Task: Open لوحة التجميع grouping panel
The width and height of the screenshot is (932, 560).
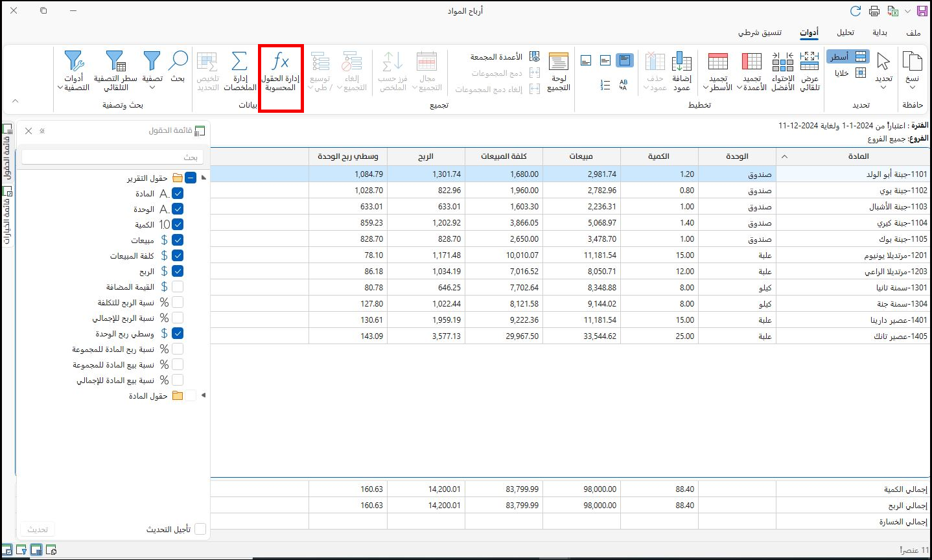Action: click(559, 72)
